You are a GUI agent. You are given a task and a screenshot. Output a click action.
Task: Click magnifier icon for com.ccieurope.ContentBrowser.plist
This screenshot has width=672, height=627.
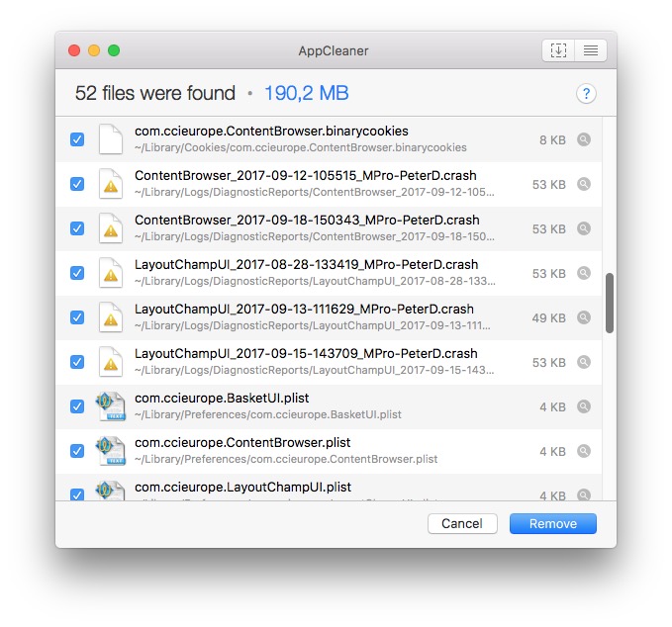click(584, 451)
